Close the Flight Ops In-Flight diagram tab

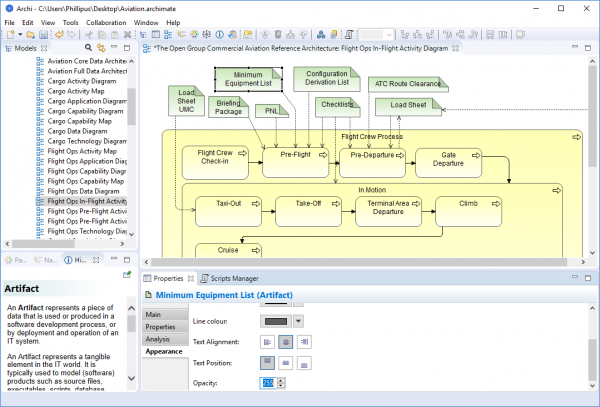point(455,48)
